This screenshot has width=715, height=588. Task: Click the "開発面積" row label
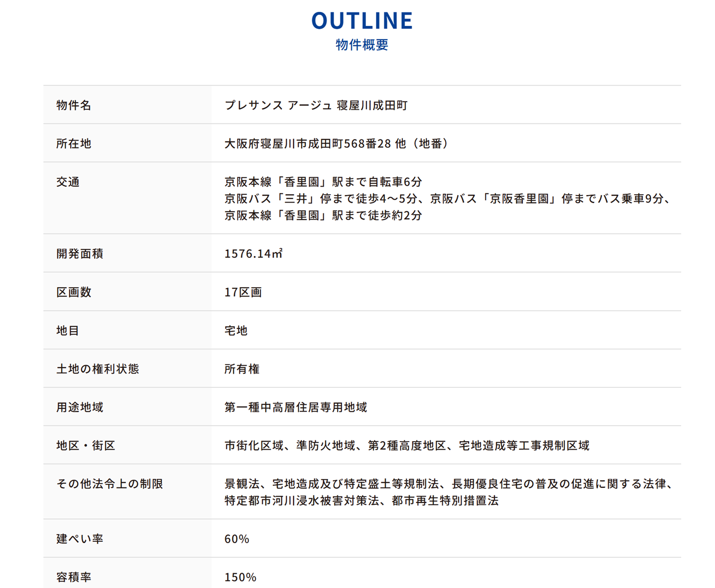80,253
